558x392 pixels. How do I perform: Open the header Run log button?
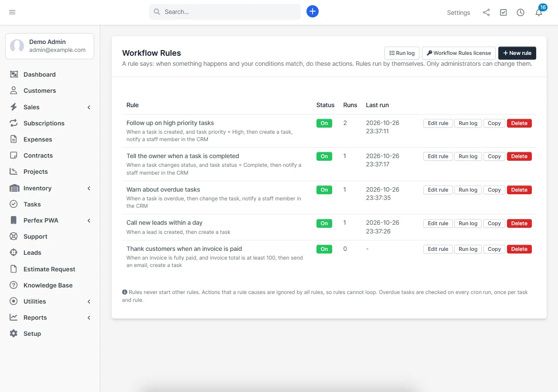(x=402, y=53)
